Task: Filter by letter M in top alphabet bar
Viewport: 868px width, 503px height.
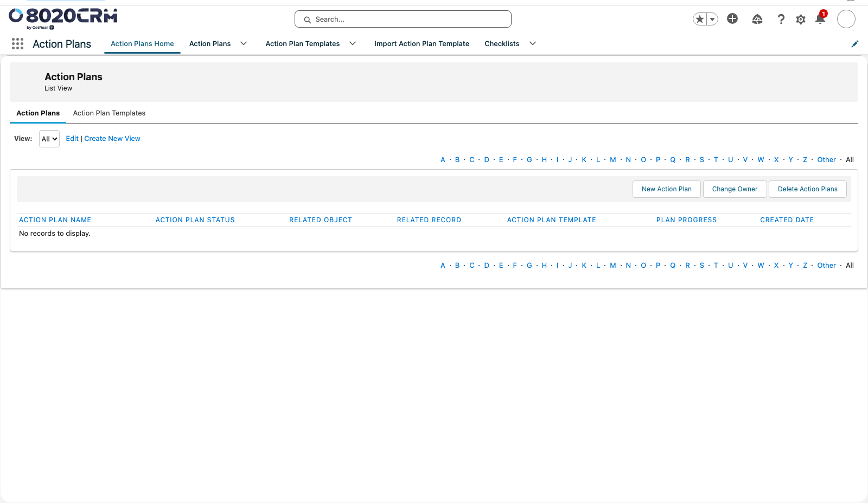Action: (x=613, y=160)
